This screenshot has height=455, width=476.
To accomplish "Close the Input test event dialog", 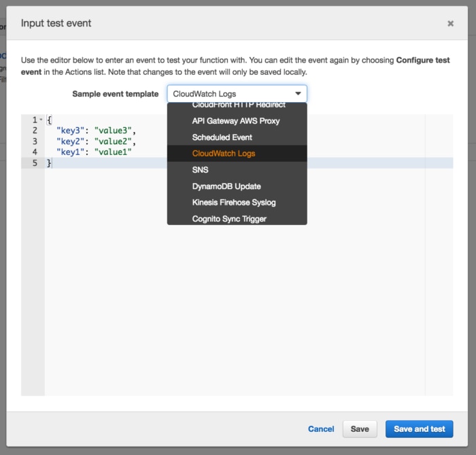I will tap(450, 23).
